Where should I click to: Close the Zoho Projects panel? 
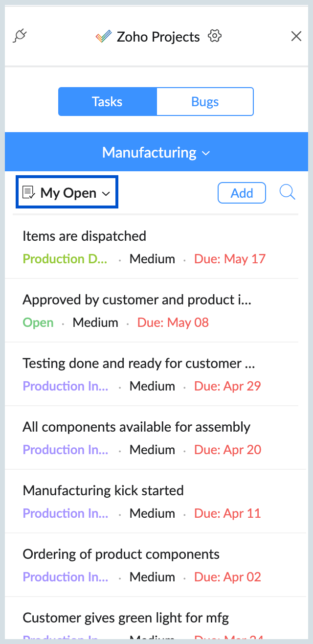(296, 36)
